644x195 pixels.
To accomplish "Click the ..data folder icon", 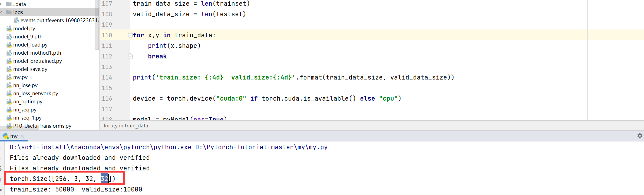I will click(9, 4).
